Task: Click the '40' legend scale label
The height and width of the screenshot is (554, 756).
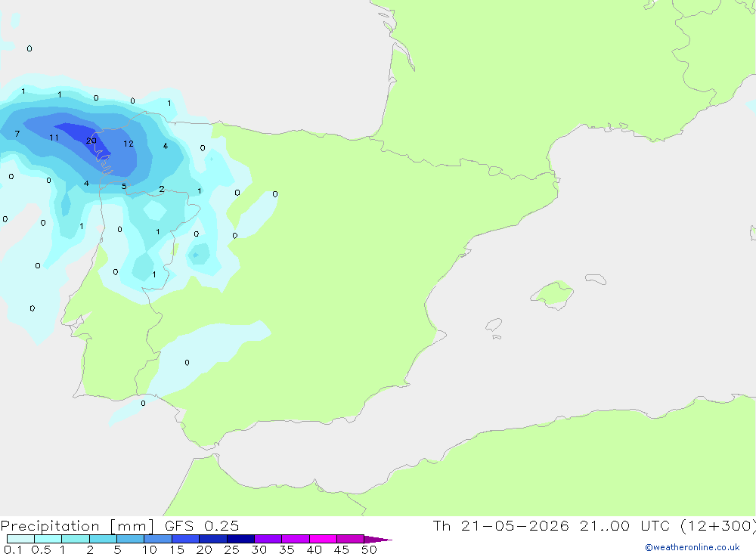Action: (314, 549)
